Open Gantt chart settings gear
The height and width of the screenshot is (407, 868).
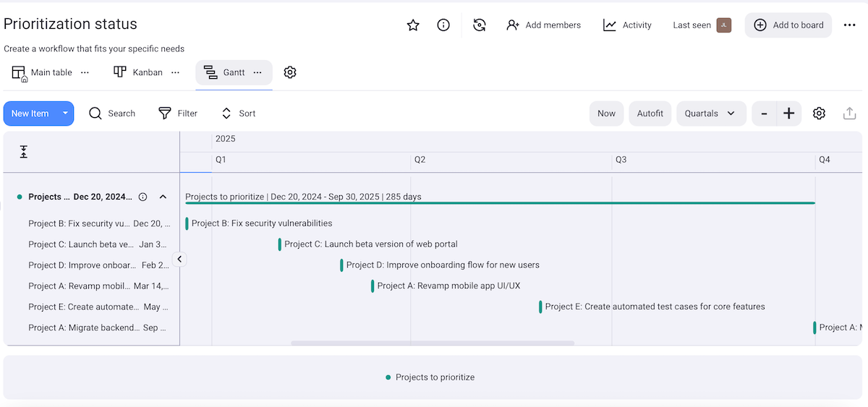[x=819, y=113]
